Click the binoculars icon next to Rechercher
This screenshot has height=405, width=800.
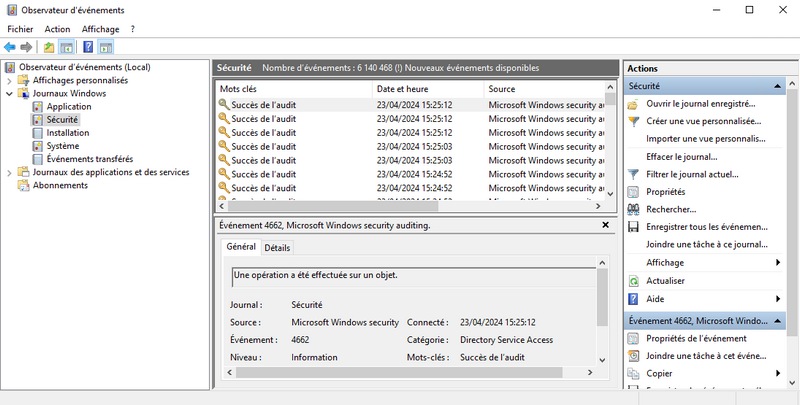pos(633,209)
